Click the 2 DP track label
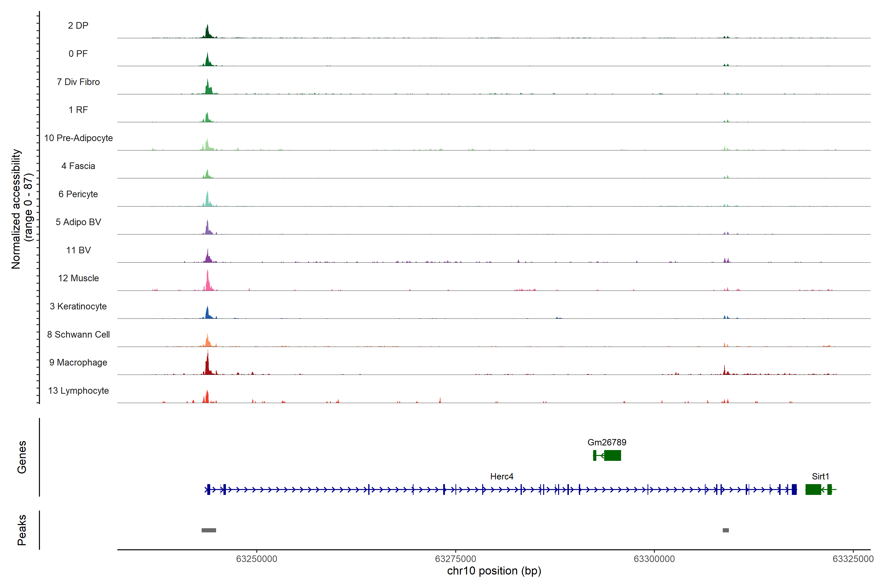Viewport: 882px width, 588px height. 78,25
